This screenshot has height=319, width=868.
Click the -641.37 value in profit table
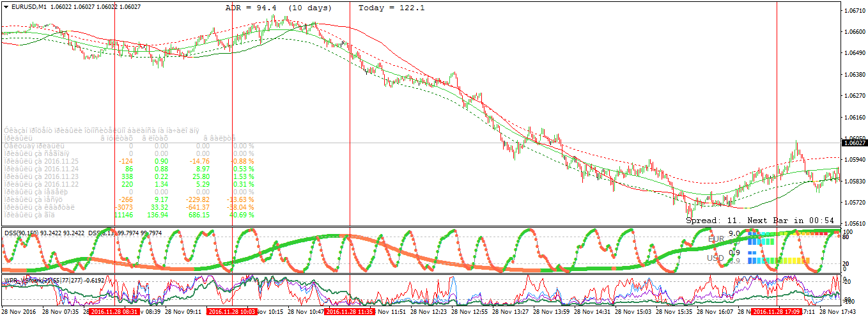pos(197,207)
